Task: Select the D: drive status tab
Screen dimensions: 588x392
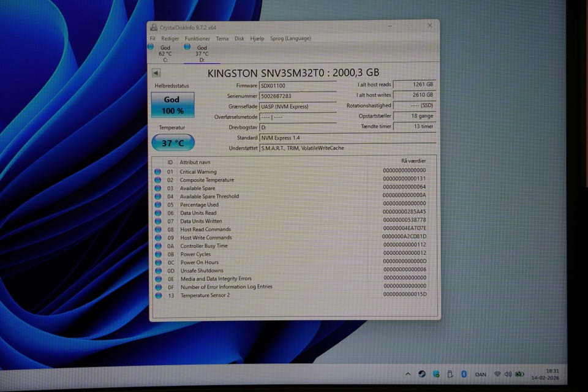Action: 202,53
